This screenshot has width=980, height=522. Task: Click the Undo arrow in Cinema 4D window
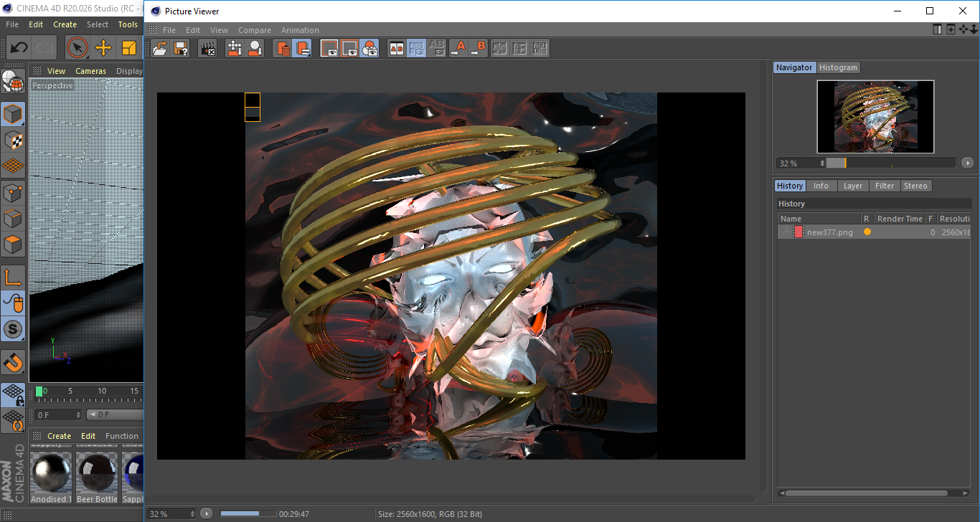(19, 48)
